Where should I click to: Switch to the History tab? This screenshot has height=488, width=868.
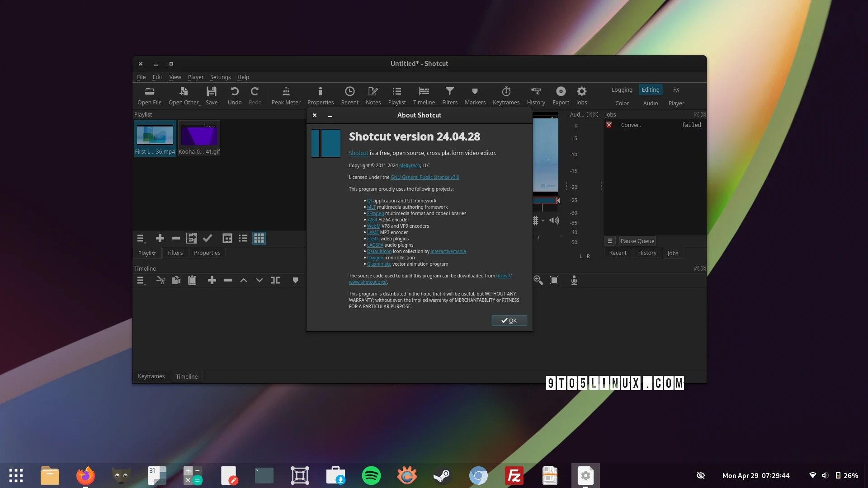tap(647, 253)
